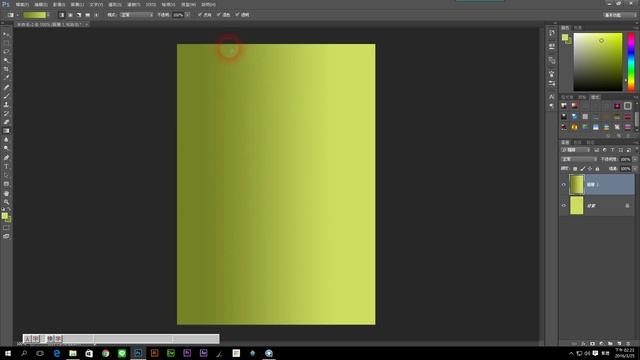Select the Move tool

[x=6, y=34]
